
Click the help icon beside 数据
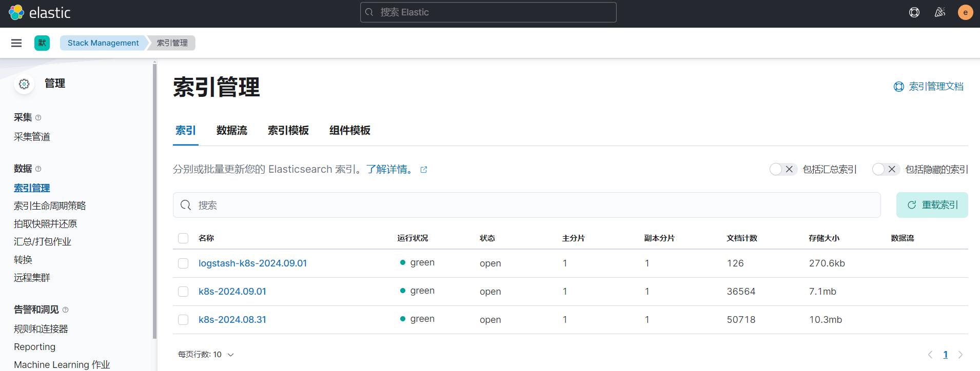pos(38,169)
